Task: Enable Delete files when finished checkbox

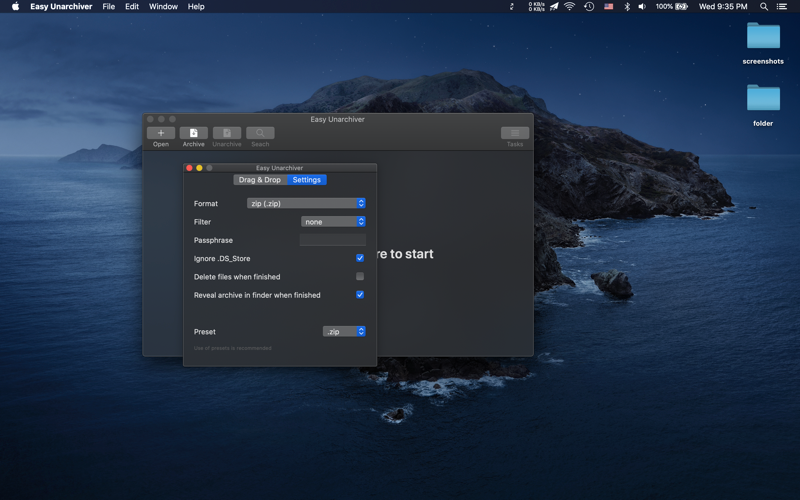Action: click(x=360, y=277)
